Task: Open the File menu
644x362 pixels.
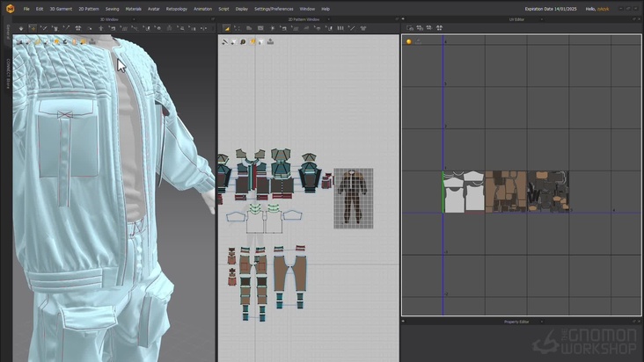Action: click(x=26, y=9)
